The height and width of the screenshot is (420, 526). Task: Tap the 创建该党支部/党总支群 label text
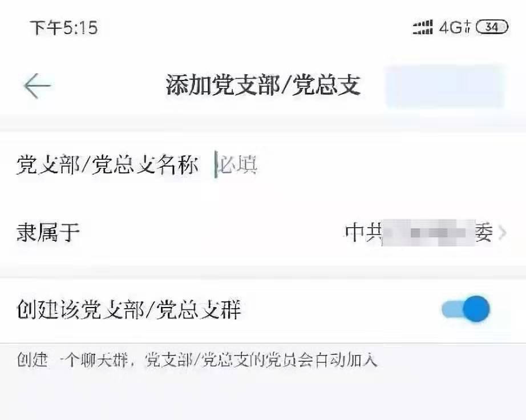click(129, 309)
